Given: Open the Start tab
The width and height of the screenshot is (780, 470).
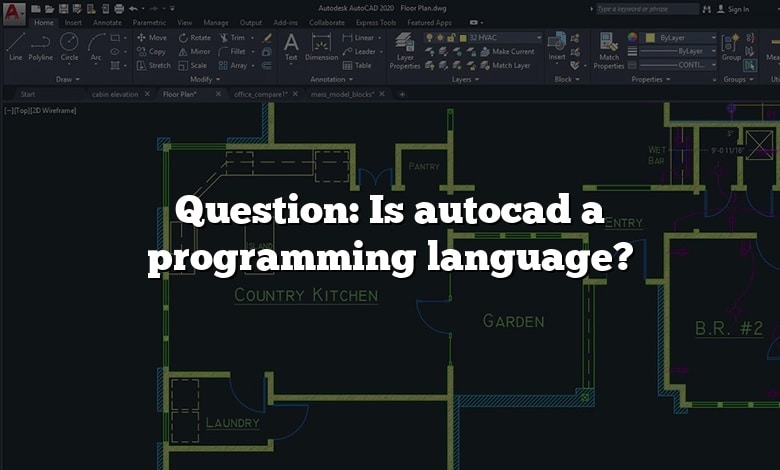Looking at the screenshot, I should coord(28,94).
